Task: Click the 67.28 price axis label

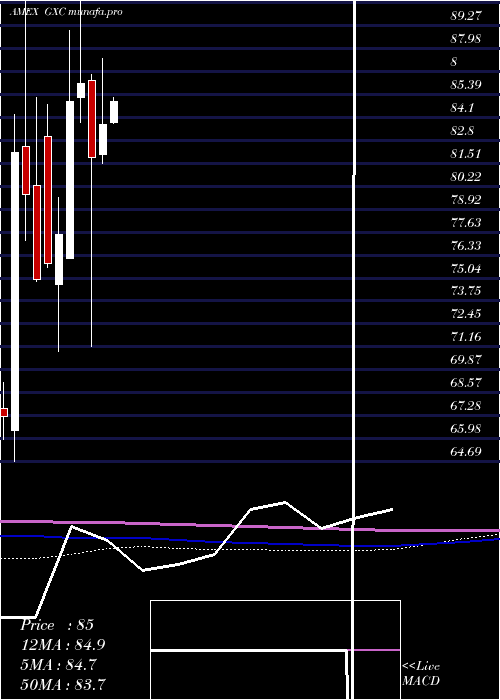Action: (x=466, y=406)
